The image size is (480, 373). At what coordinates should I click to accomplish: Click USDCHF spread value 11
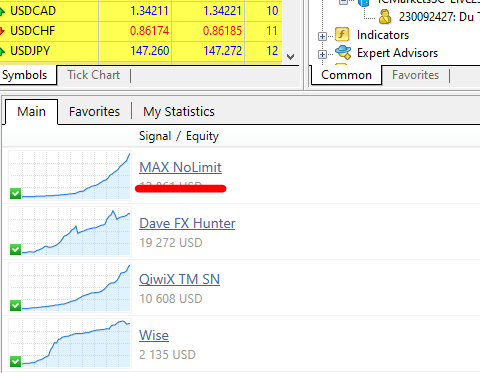(272, 31)
